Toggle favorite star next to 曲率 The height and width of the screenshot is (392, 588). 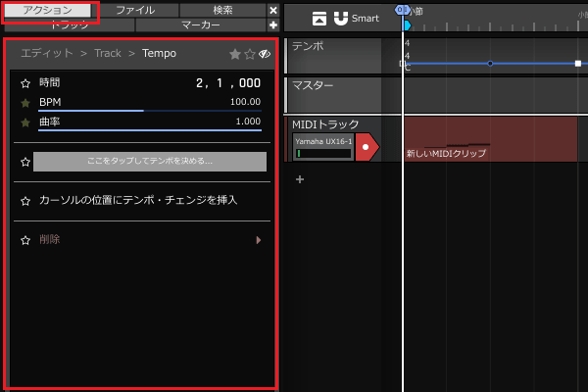(25, 122)
